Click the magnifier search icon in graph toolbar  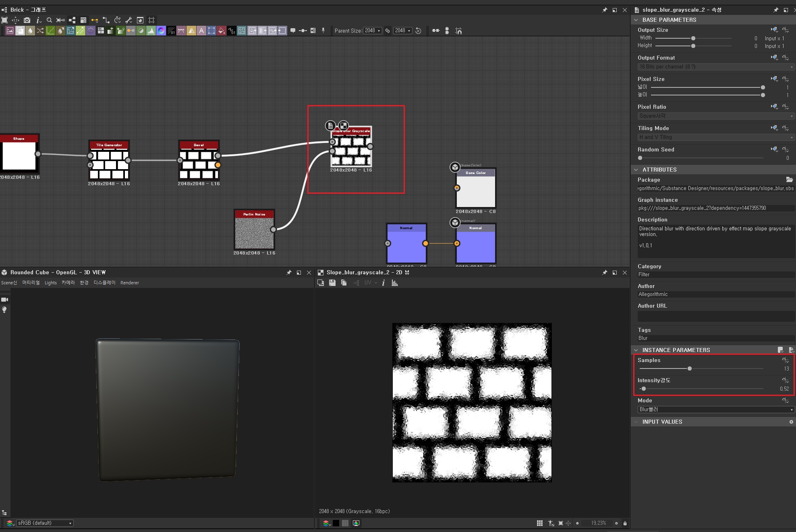49,20
